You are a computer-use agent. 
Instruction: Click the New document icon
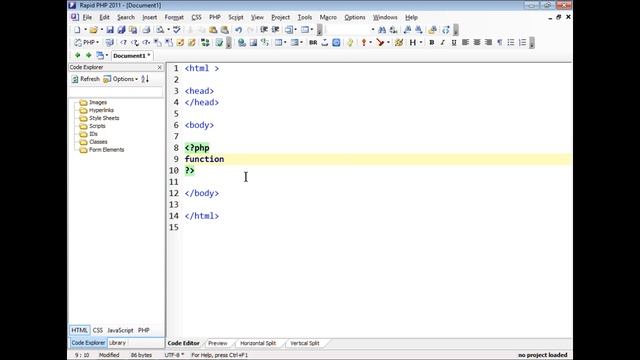77,30
